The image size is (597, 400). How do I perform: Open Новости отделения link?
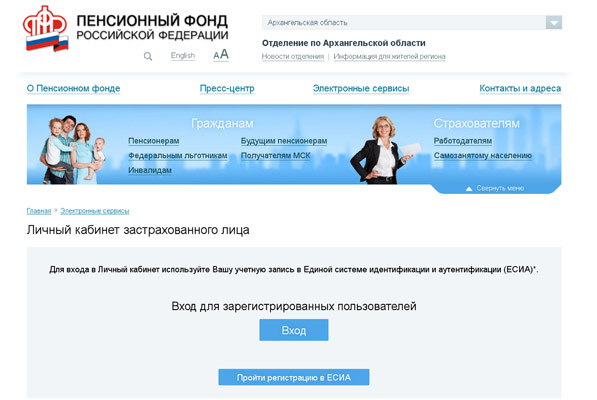point(293,56)
